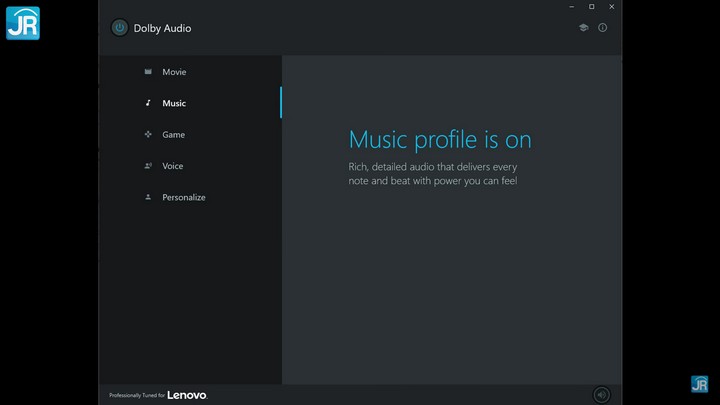Screen dimensions: 720x405
Task: Toggle the Dolby Audio power button
Action: coord(120,28)
